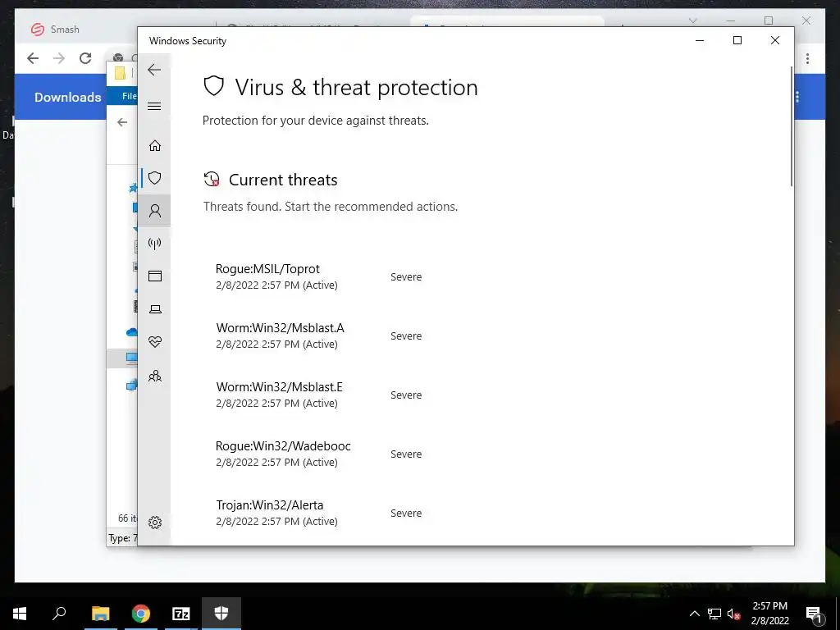The width and height of the screenshot is (840, 630).
Task: Open the File tab in File Explorer
Action: click(127, 96)
